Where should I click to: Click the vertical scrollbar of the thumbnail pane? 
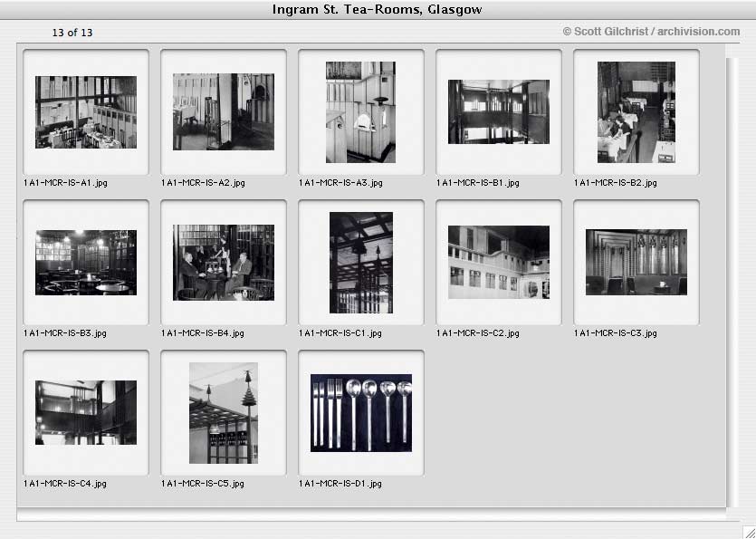pyautogui.click(x=732, y=283)
